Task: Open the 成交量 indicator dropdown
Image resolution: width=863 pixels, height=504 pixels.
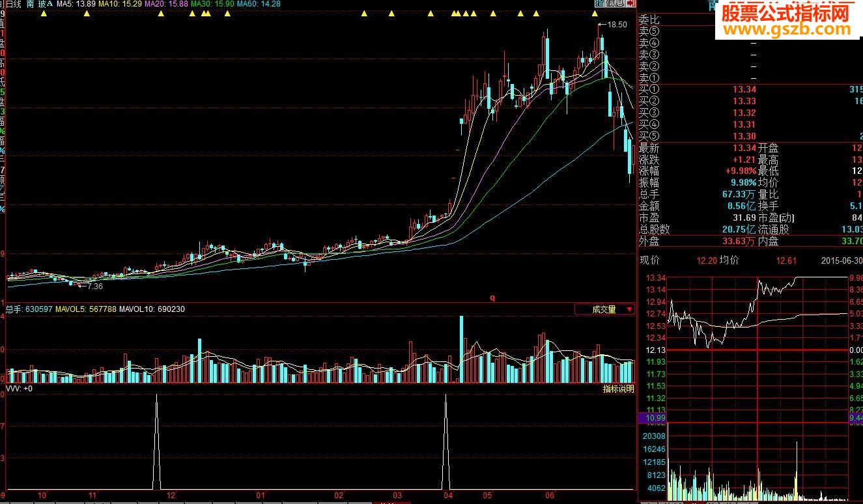Action: pos(604,310)
